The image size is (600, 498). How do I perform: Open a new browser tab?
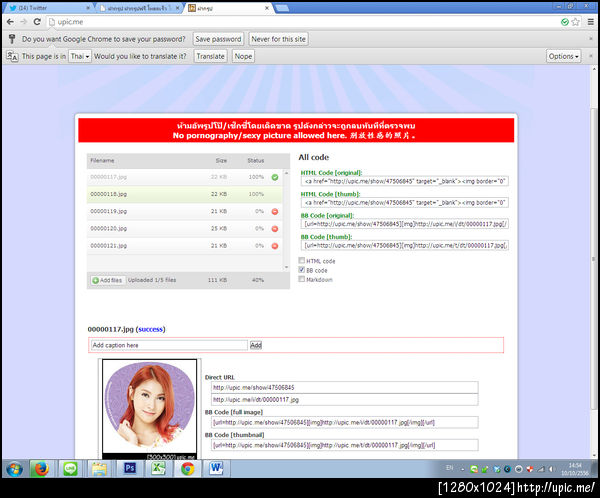coord(282,8)
